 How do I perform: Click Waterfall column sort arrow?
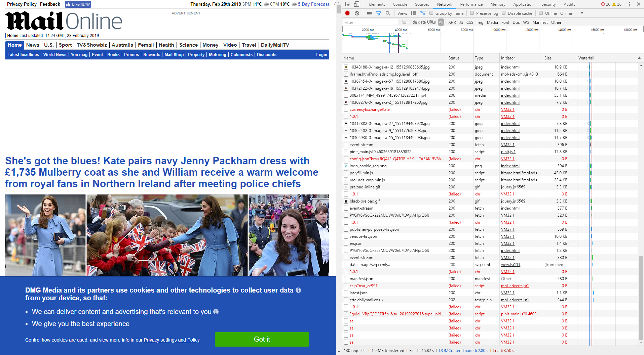pos(639,58)
